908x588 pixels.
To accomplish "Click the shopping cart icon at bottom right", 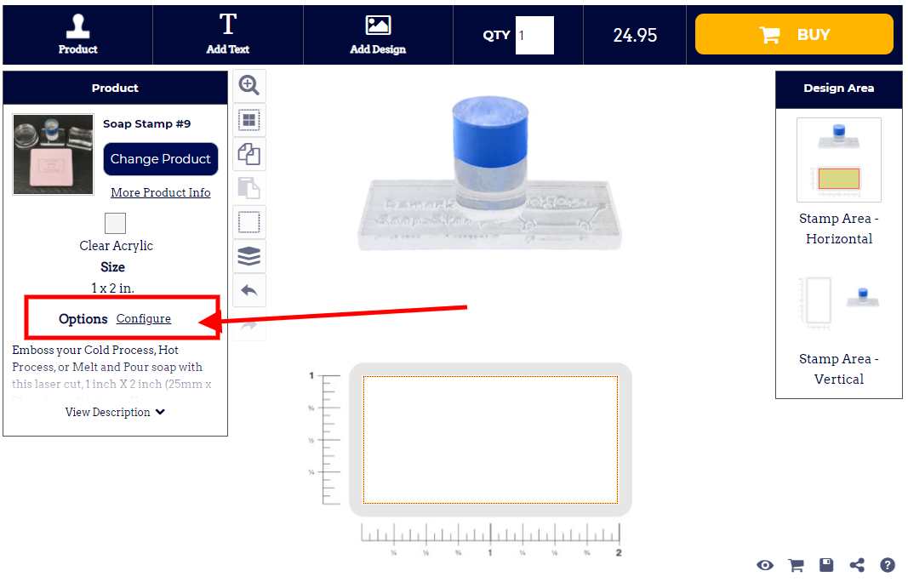I will 796,565.
